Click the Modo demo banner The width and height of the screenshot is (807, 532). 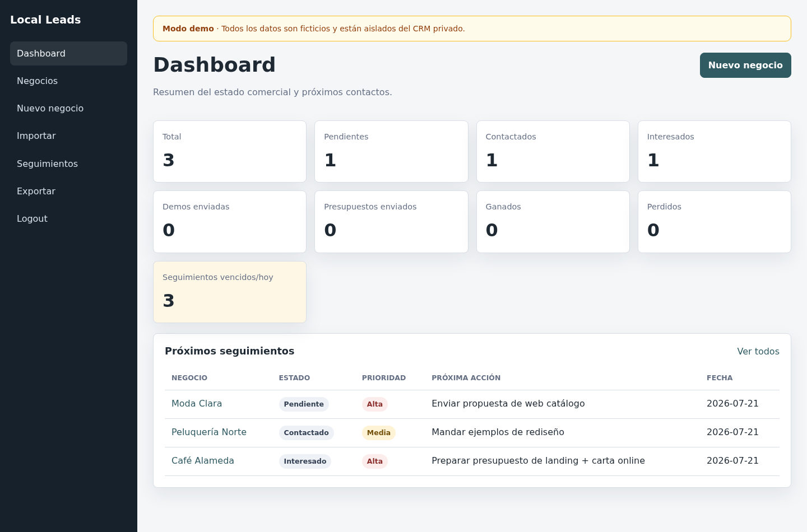pos(472,29)
